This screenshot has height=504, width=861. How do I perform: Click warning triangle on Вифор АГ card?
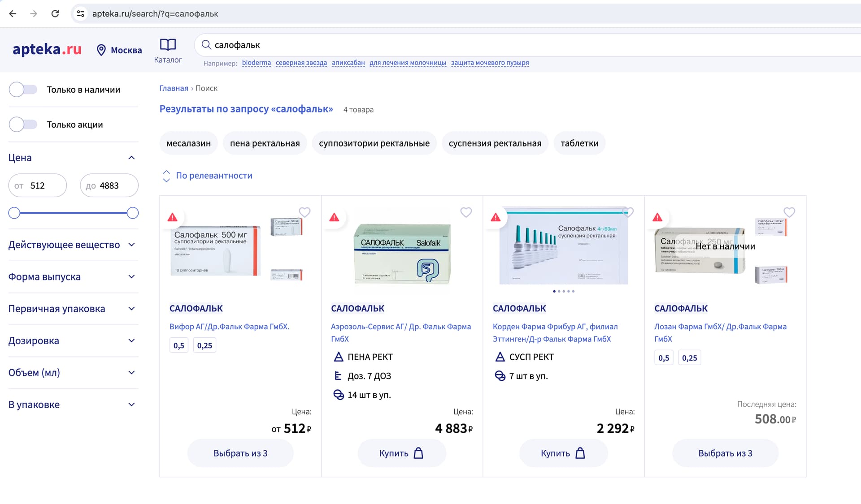(x=173, y=217)
